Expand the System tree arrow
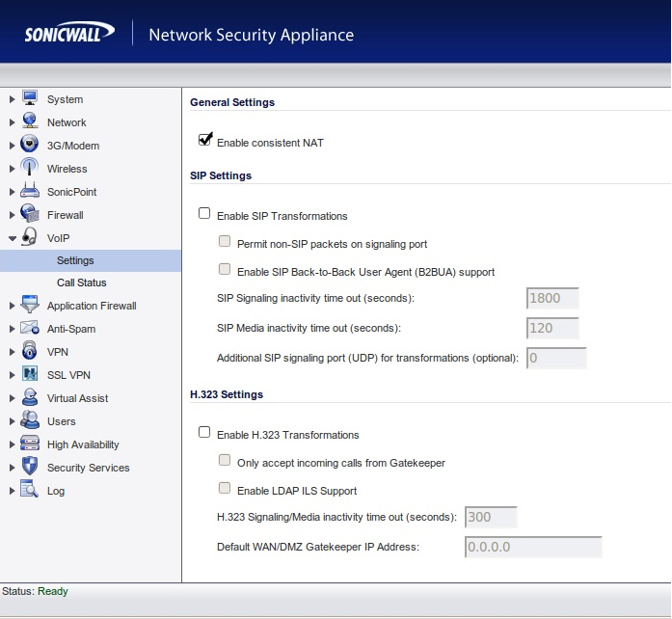Image resolution: width=672 pixels, height=619 pixels. (12, 99)
